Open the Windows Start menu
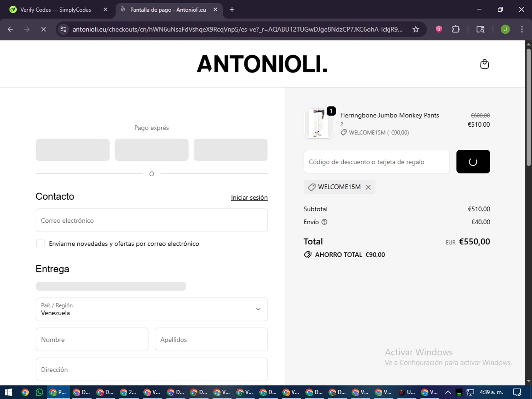This screenshot has width=532, height=399. 8,392
